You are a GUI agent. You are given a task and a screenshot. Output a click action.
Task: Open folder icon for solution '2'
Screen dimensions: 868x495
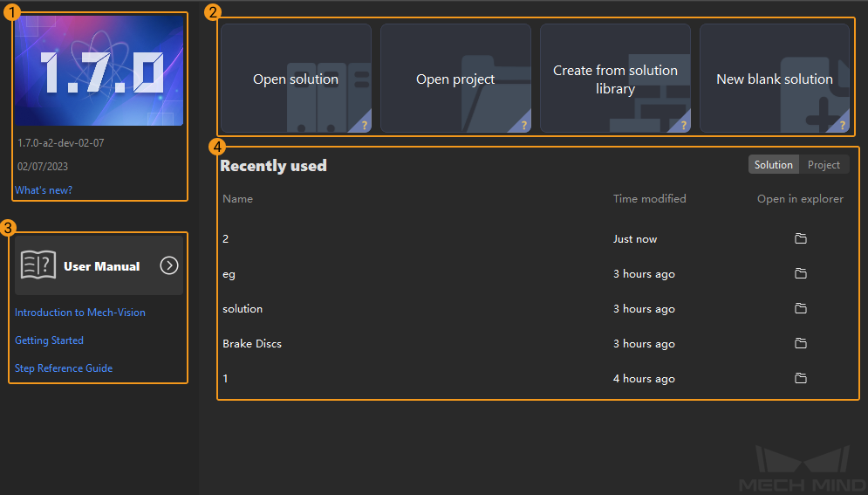tap(801, 239)
